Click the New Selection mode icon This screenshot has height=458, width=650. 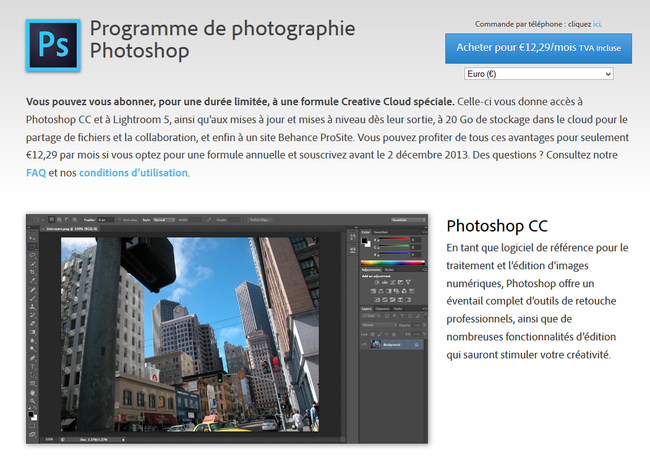[52, 219]
